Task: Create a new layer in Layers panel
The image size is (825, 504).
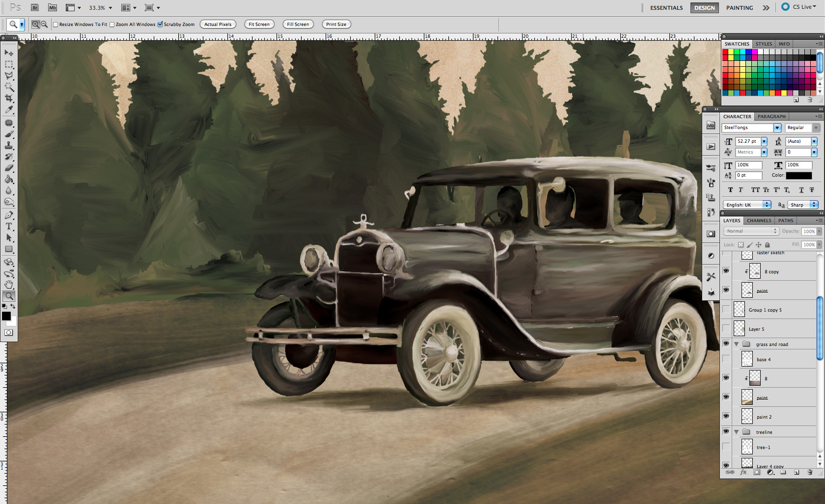Action: [x=797, y=472]
